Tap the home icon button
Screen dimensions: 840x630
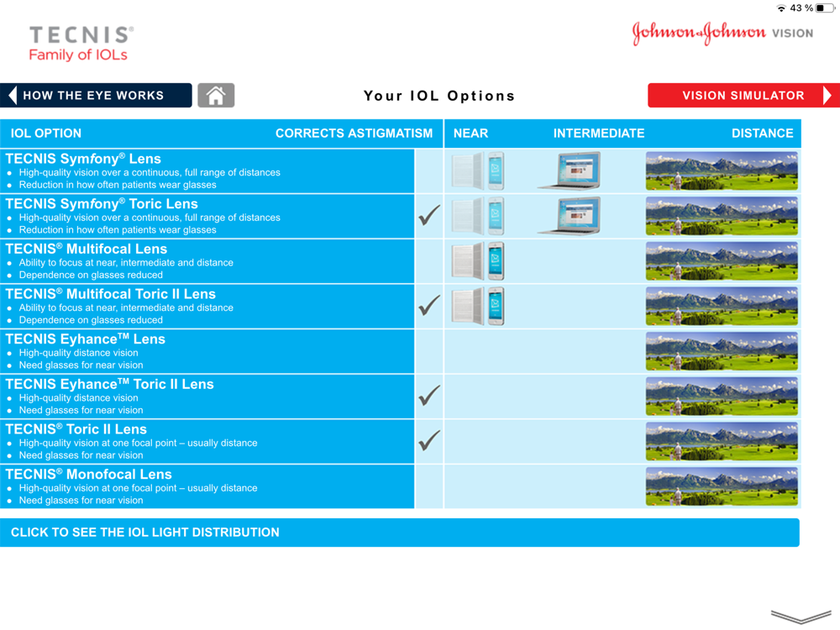coord(216,96)
